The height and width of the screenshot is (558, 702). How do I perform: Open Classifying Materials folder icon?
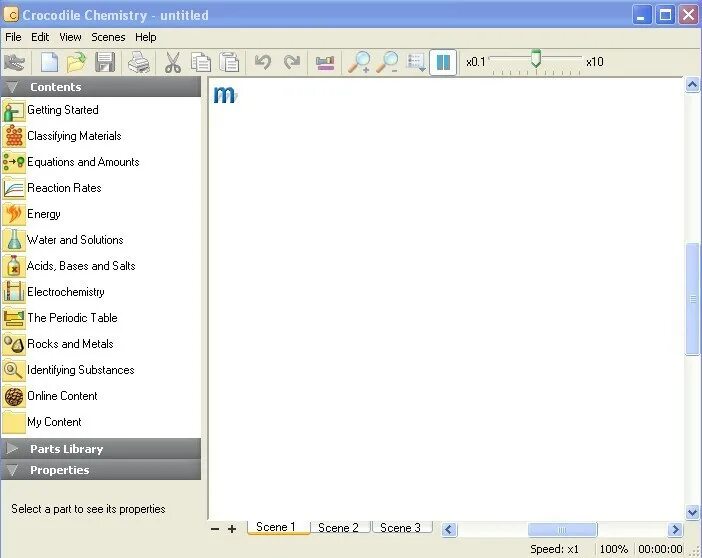point(14,136)
